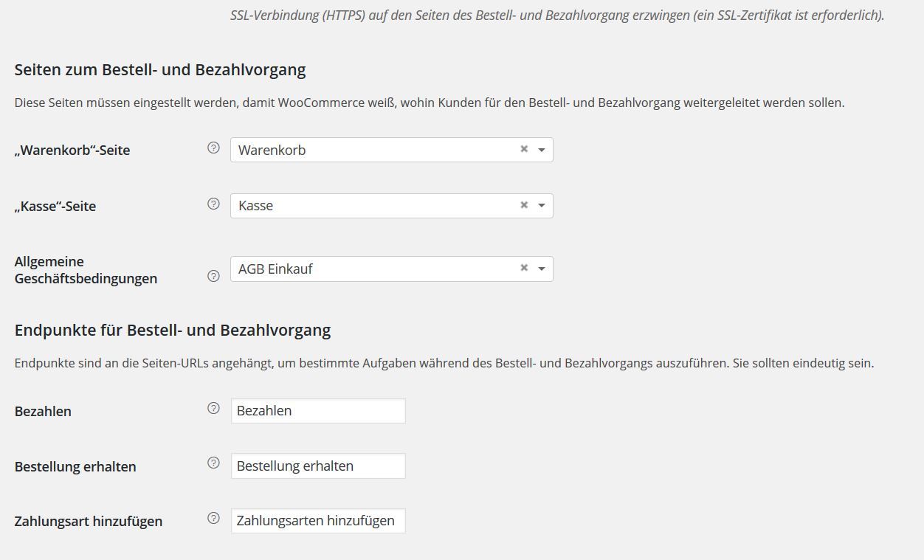924x560 pixels.
Task: Expand the AGB Einkauf dropdown arrow
Action: point(541,269)
